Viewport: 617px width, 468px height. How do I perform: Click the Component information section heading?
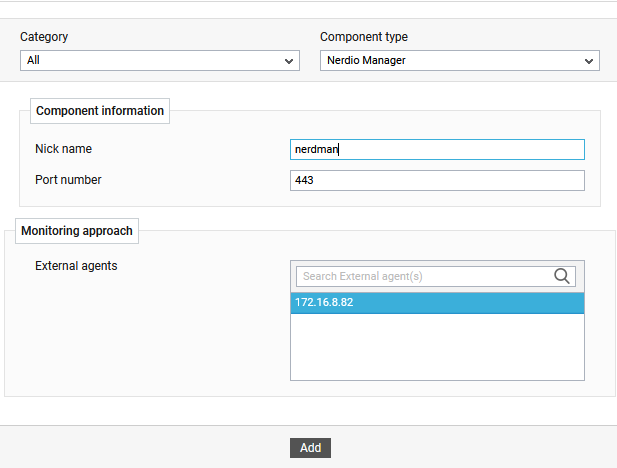pos(100,111)
